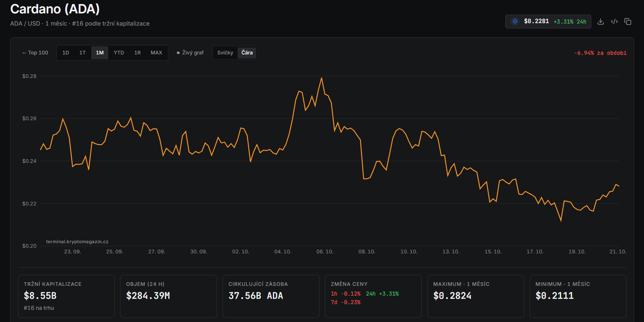Show the MAX time range
This screenshot has height=322, width=644.
(157, 53)
